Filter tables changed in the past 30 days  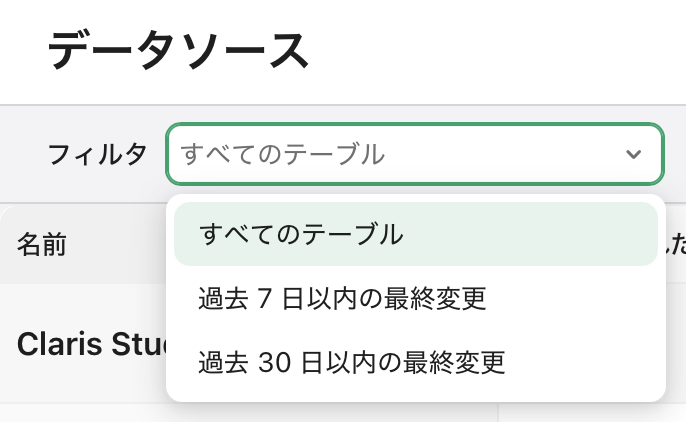pyautogui.click(x=352, y=361)
